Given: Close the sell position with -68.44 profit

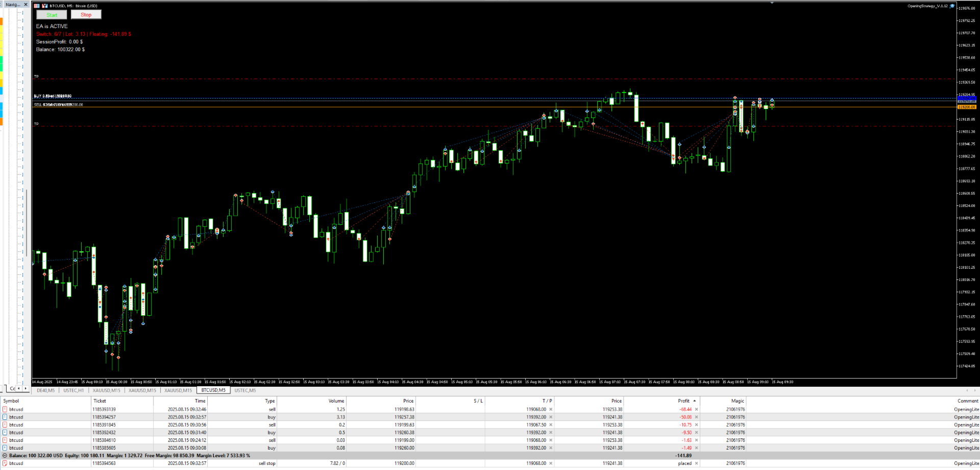Looking at the screenshot, I should click(696, 409).
